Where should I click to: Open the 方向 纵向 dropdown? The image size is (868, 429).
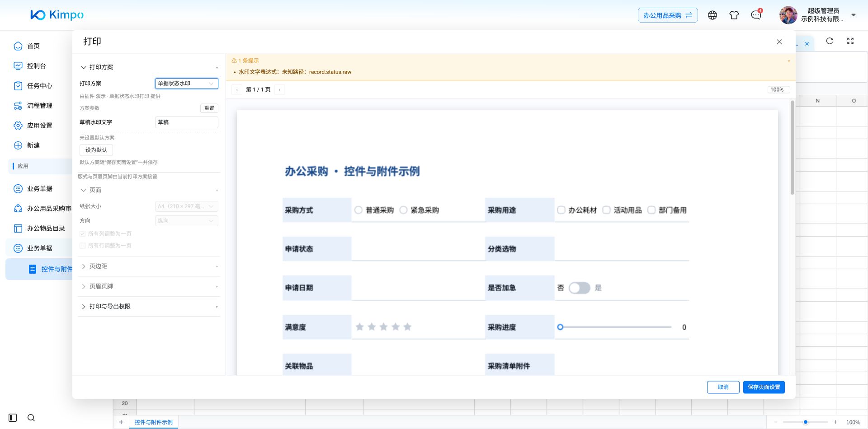[x=187, y=221]
